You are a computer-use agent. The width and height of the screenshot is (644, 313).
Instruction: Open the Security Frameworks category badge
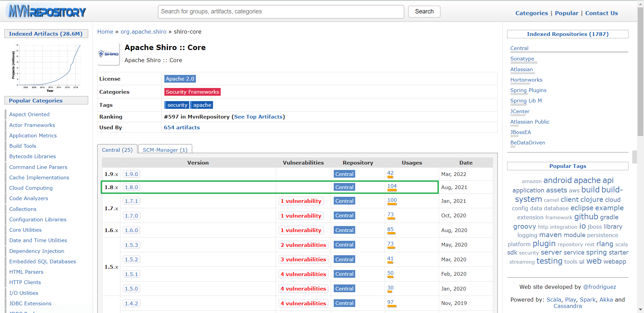pos(193,92)
